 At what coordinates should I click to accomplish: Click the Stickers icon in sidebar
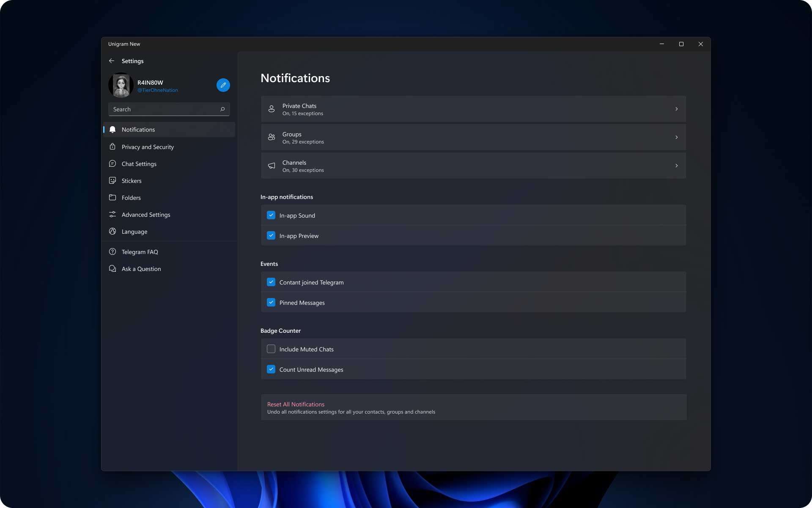coord(112,180)
